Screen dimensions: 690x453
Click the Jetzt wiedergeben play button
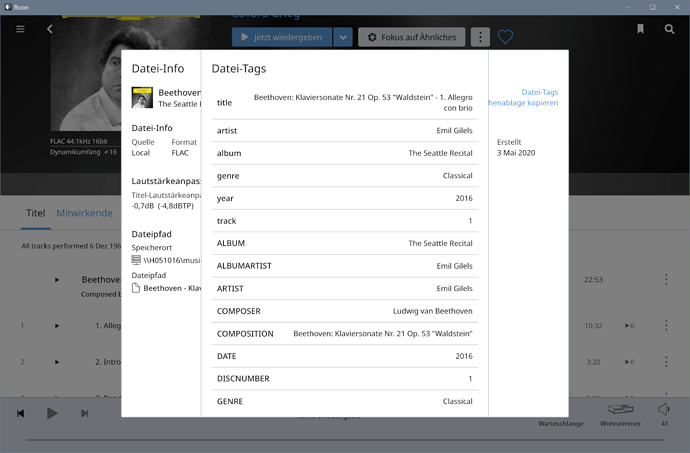pos(282,37)
